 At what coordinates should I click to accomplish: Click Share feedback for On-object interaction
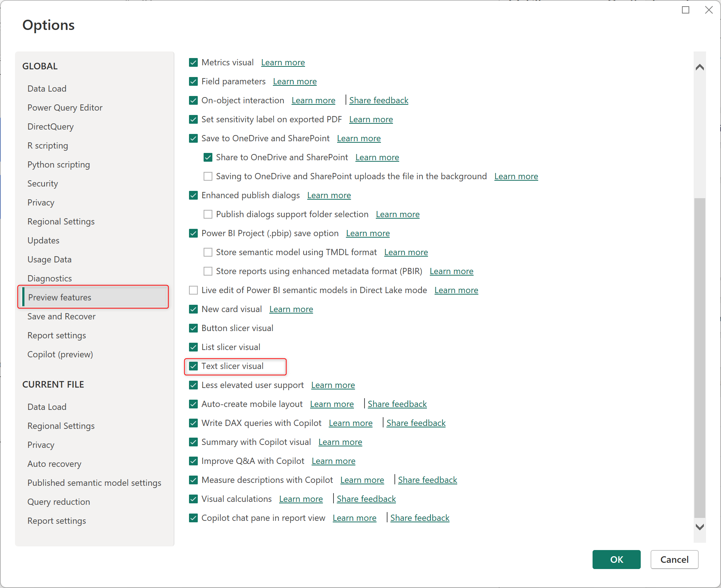click(x=378, y=100)
